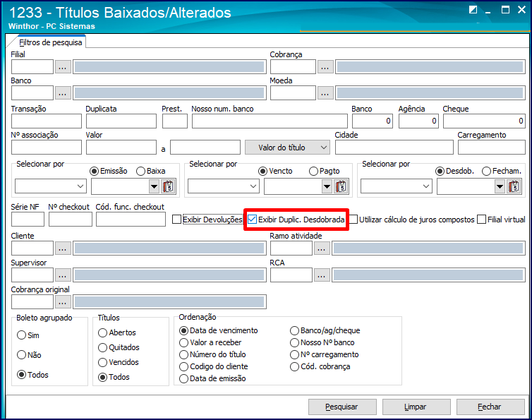Image resolution: width=532 pixels, height=420 pixels.
Task: Open Moeda lookup ellipsis button
Action: tap(325, 93)
